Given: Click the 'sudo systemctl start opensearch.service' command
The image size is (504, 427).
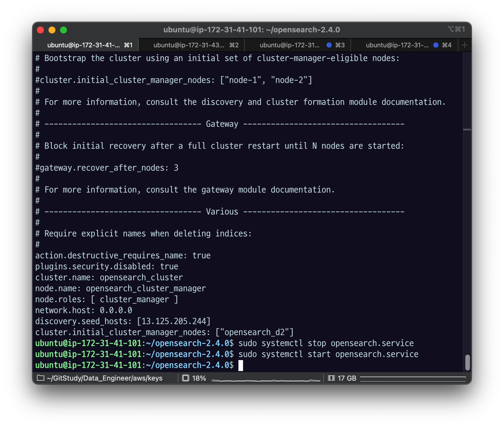Looking at the screenshot, I should click(x=328, y=354).
